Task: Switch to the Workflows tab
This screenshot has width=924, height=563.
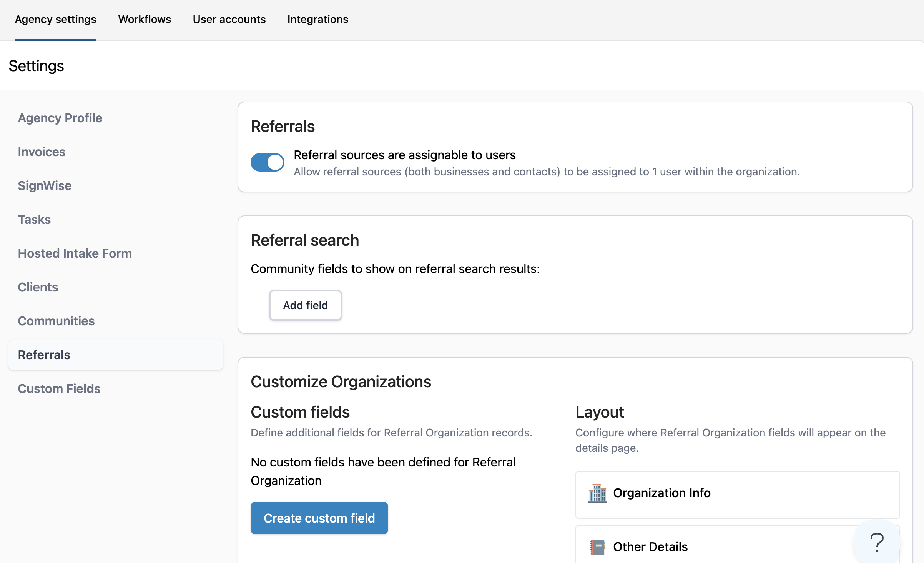Action: pyautogui.click(x=145, y=19)
